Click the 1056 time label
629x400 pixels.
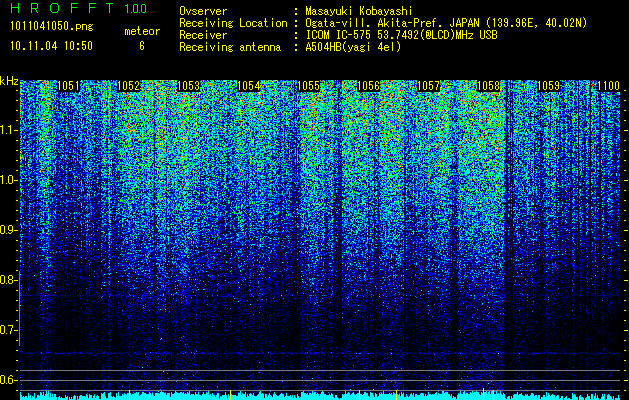(368, 86)
